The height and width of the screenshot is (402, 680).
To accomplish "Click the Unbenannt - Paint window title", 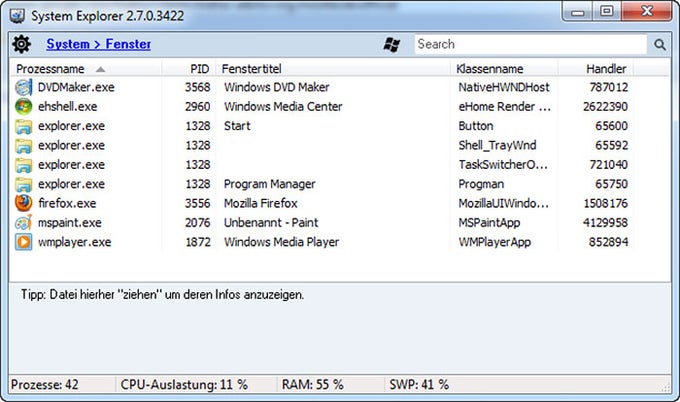I will [x=271, y=223].
